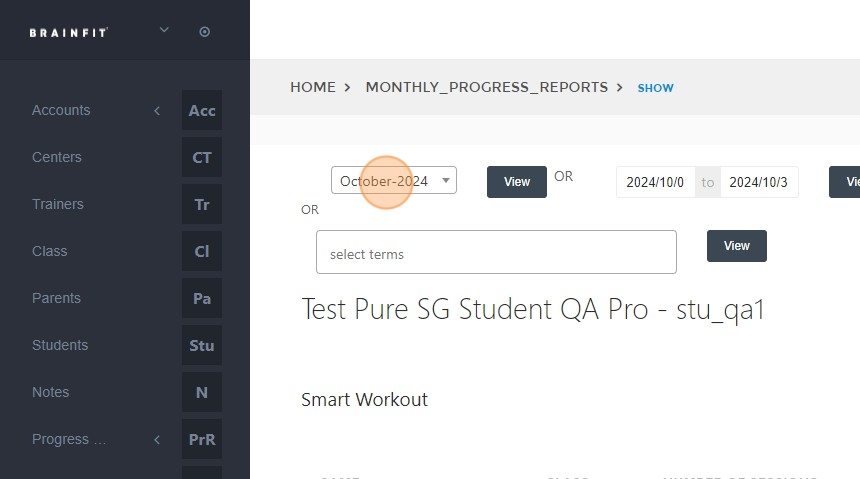Open the October-2024 month dropdown
Viewport: 860px width, 479px height.
pyautogui.click(x=394, y=181)
